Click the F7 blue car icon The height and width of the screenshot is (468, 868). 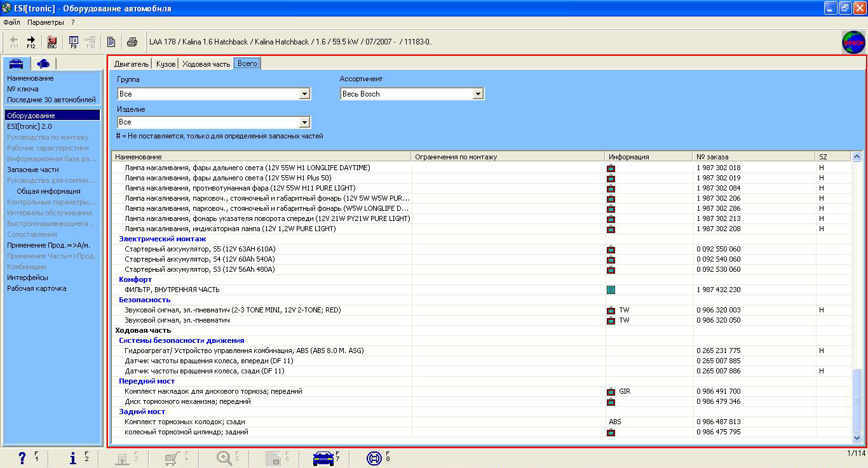[x=324, y=458]
